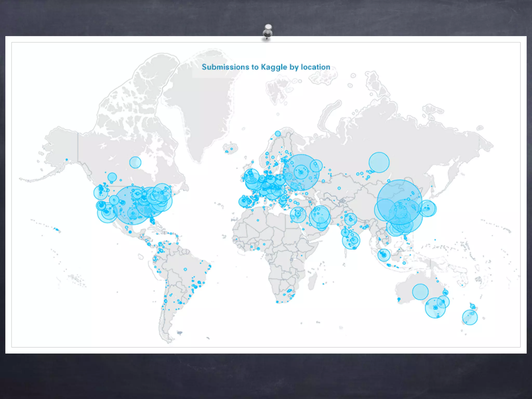The width and height of the screenshot is (532, 399).
Task: Select the bubble over southeastern Australia
Action: [x=435, y=308]
